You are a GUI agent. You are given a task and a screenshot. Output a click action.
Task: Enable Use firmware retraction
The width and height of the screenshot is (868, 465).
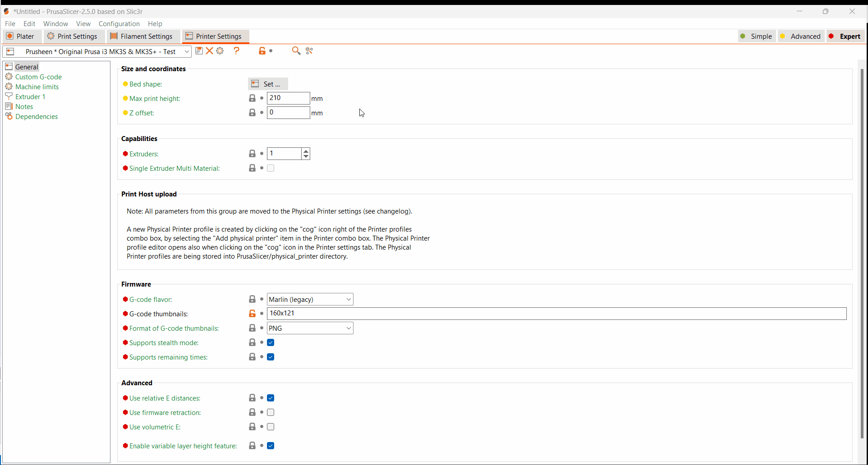(271, 412)
